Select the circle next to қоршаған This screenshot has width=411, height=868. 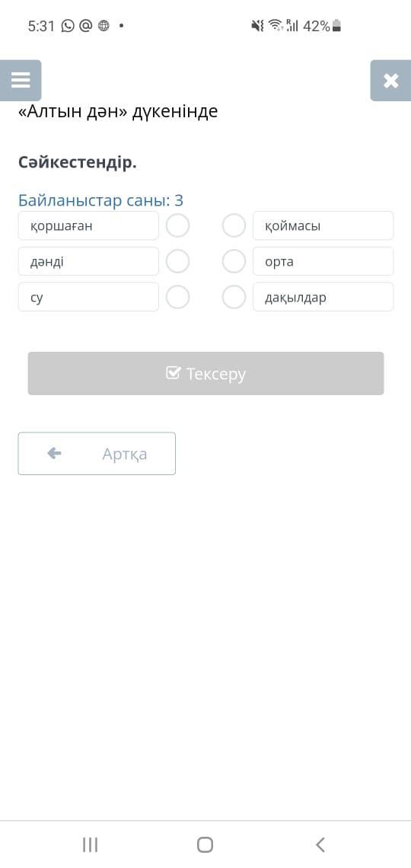pyautogui.click(x=177, y=226)
